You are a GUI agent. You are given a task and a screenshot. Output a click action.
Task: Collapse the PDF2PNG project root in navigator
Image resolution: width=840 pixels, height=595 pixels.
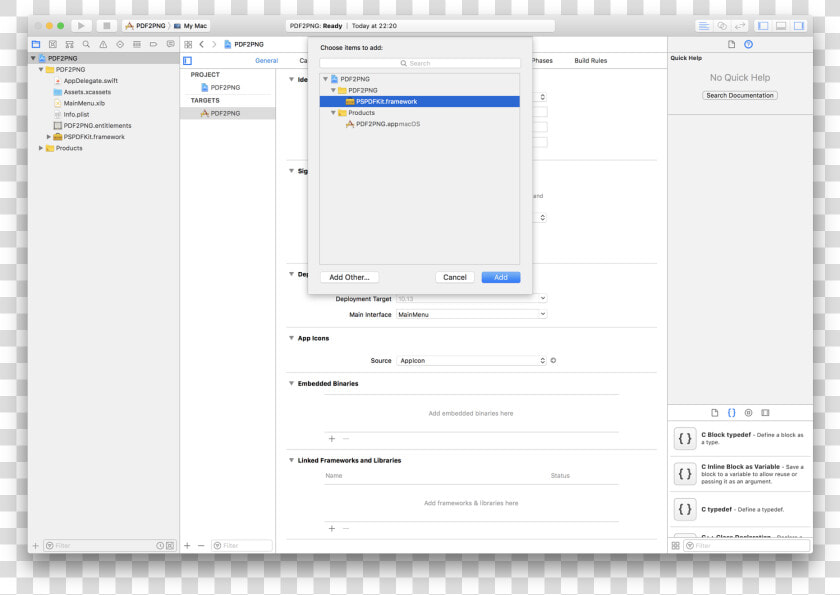[x=33, y=58]
